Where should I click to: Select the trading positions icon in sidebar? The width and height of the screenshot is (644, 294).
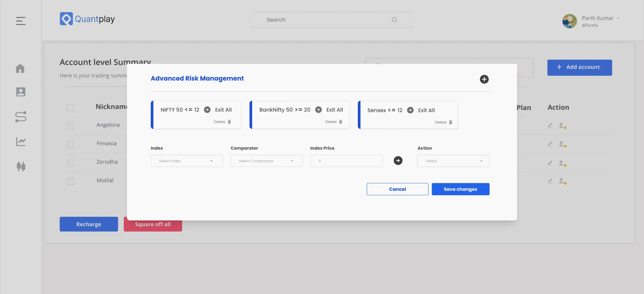tap(20, 166)
